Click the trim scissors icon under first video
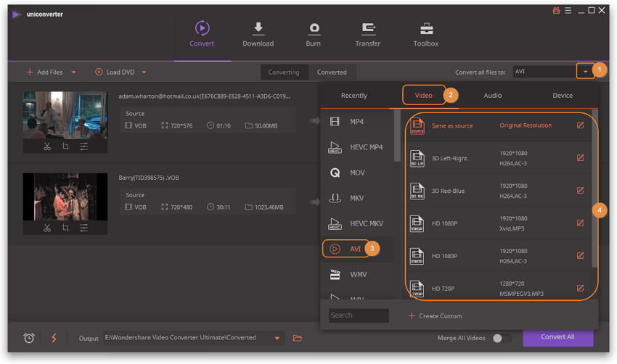 pos(47,146)
